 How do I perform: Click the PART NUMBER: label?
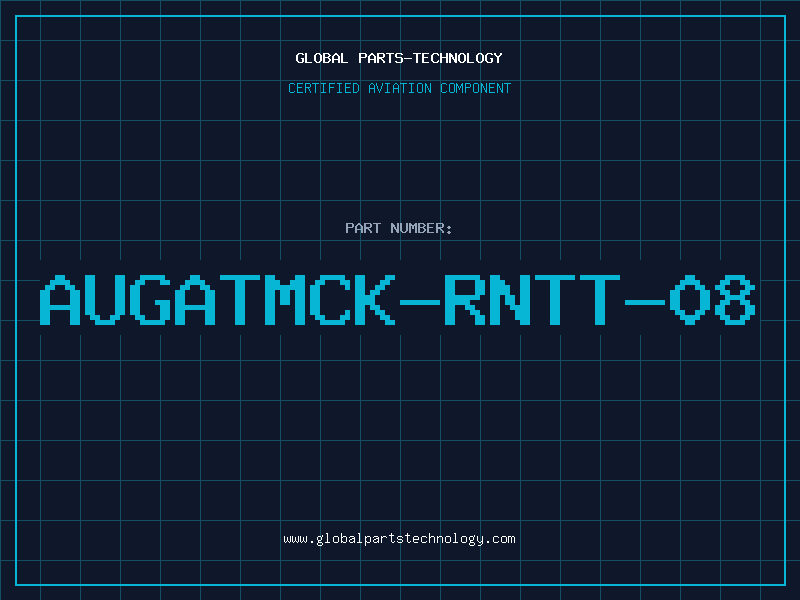(x=399, y=228)
